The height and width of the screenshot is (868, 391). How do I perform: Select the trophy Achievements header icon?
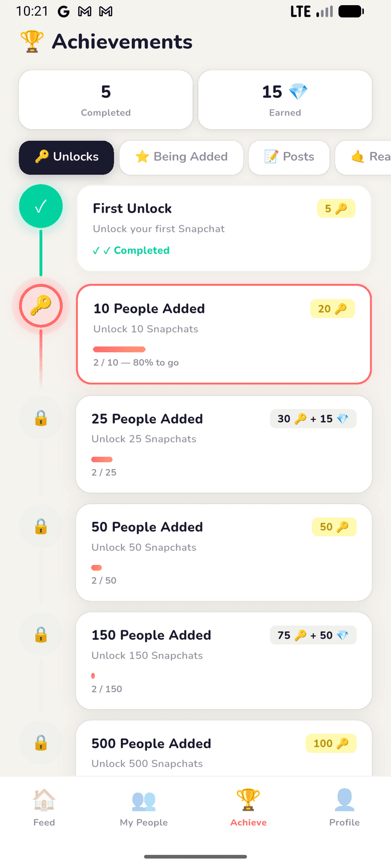tap(30, 41)
